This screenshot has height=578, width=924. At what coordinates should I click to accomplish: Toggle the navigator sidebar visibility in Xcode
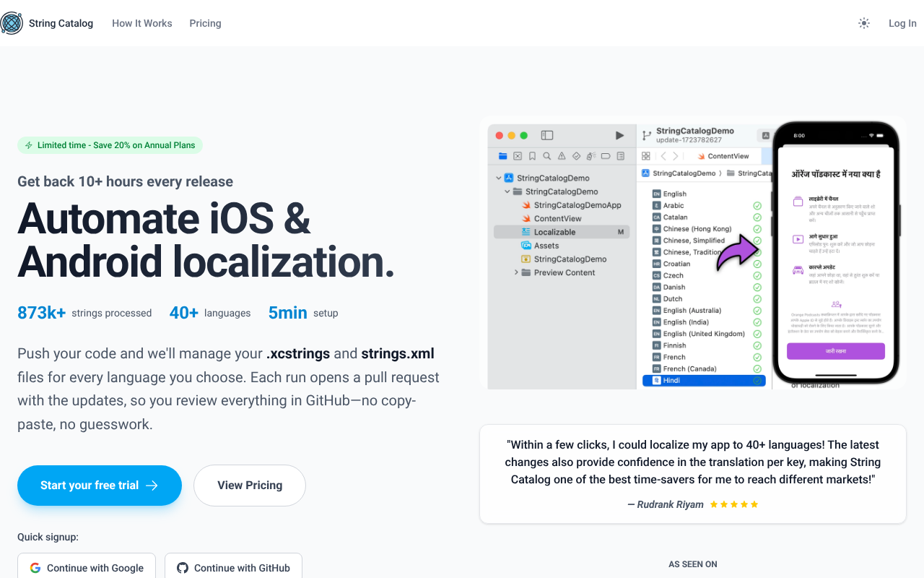[546, 135]
